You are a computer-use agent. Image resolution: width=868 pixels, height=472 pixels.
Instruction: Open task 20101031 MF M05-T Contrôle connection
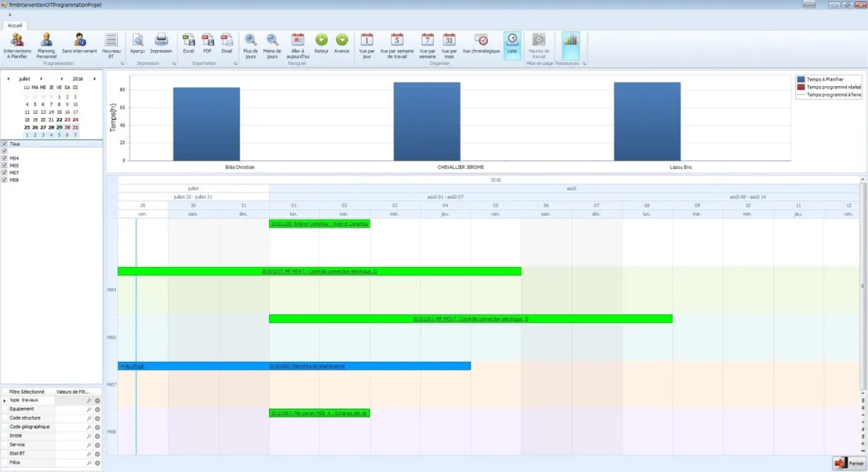470,319
